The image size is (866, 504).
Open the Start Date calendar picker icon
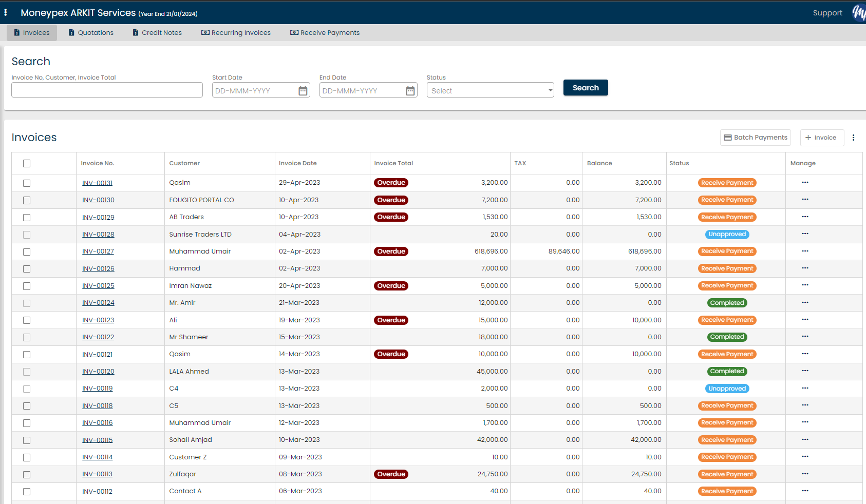[303, 90]
